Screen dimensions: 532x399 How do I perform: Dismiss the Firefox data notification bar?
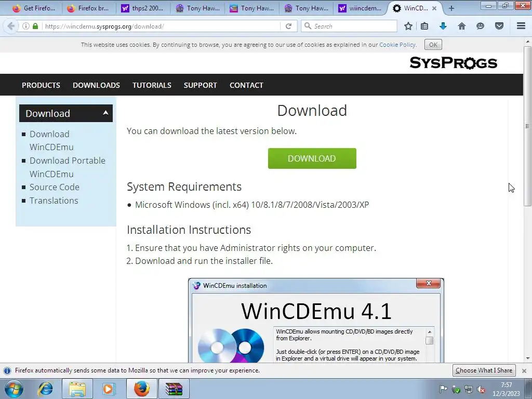524,370
